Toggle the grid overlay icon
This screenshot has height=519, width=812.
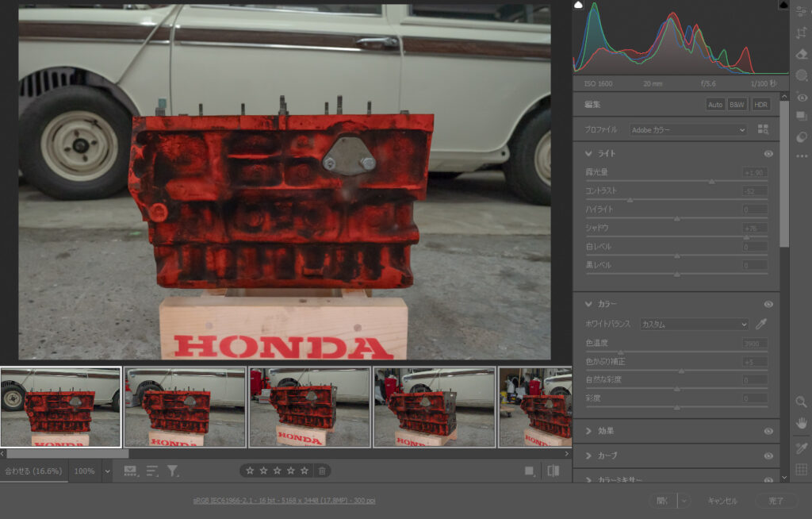[x=801, y=469]
